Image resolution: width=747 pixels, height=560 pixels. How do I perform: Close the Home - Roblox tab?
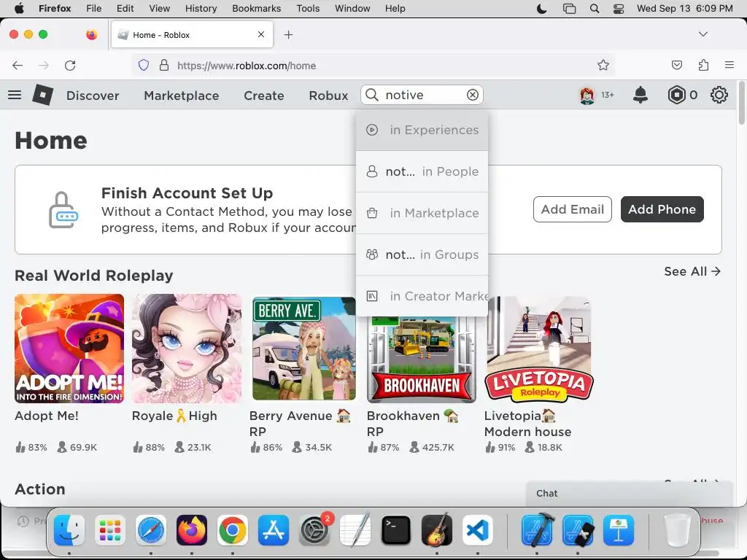point(261,34)
